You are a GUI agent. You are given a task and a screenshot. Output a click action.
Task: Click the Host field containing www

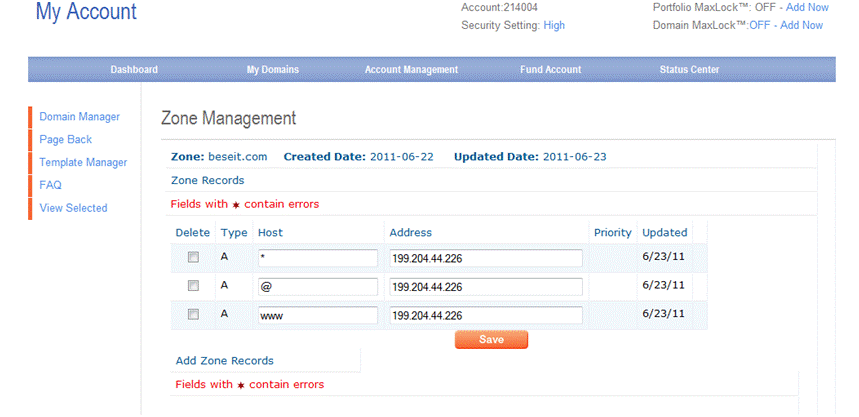[x=317, y=316]
